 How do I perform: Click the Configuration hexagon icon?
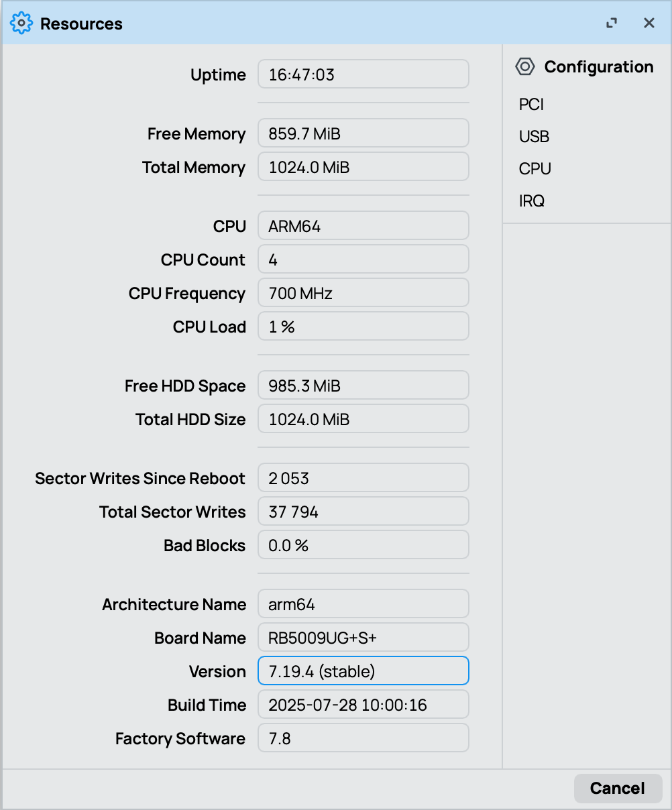tap(525, 66)
